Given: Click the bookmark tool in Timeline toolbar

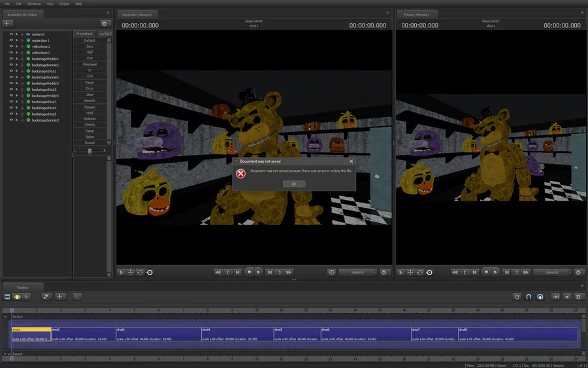Looking at the screenshot, I should pos(46,297).
